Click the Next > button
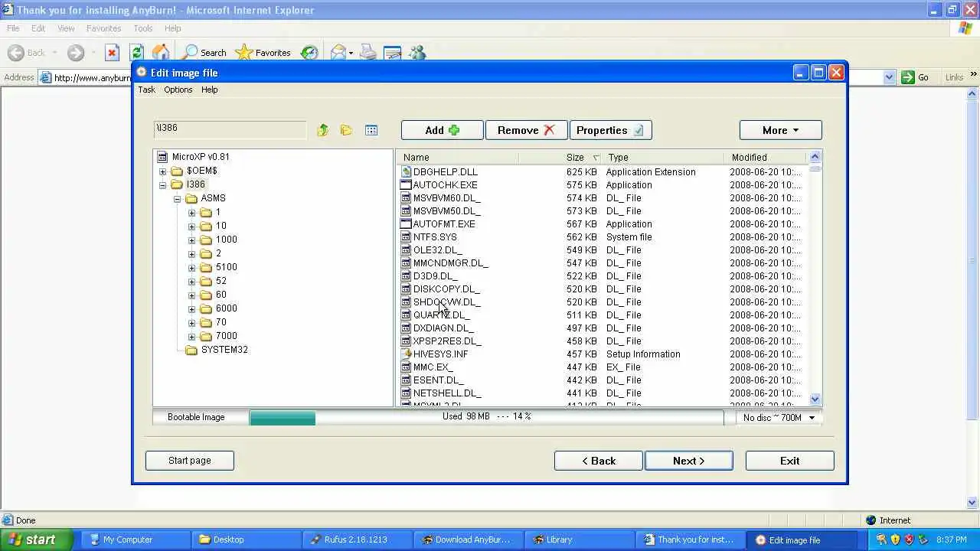The width and height of the screenshot is (980, 551). click(x=688, y=461)
